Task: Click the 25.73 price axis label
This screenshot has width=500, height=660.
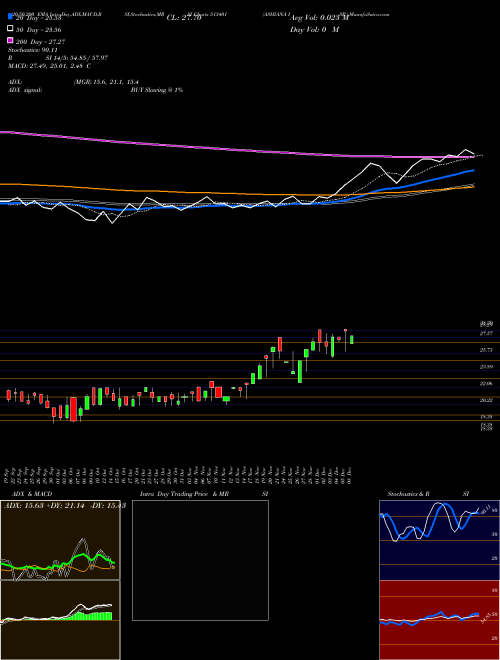Action: click(x=487, y=350)
